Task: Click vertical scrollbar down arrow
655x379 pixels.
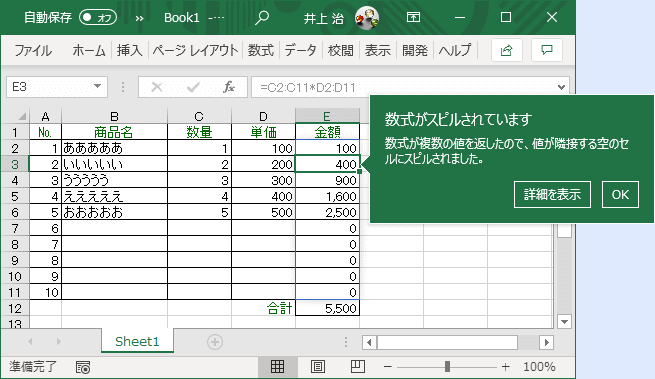Action: tap(564, 322)
